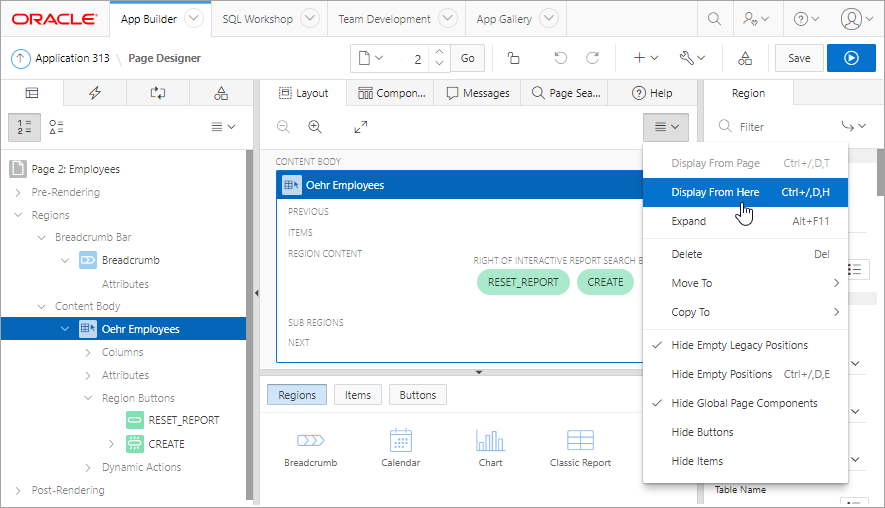Open the administration user-settings icon
The height and width of the screenshot is (508, 885).
coord(756,19)
